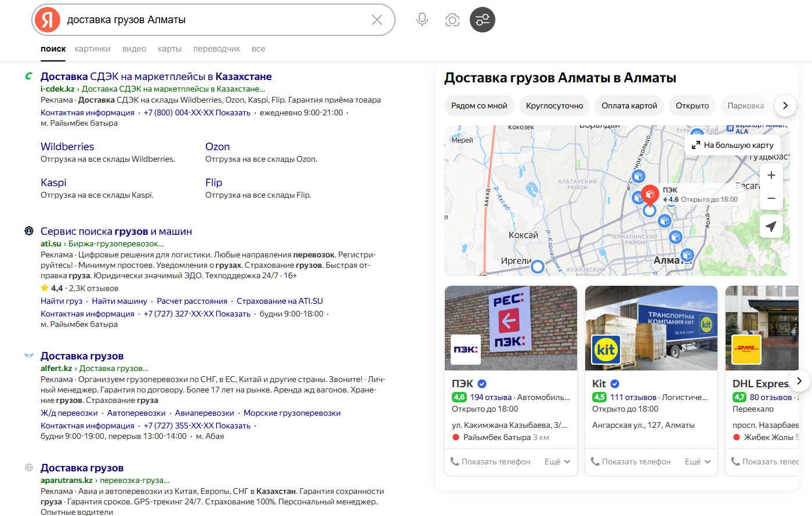Screen dimensions: 812x516
Task: Toggle the 'Открыто' filter chip
Action: (693, 106)
